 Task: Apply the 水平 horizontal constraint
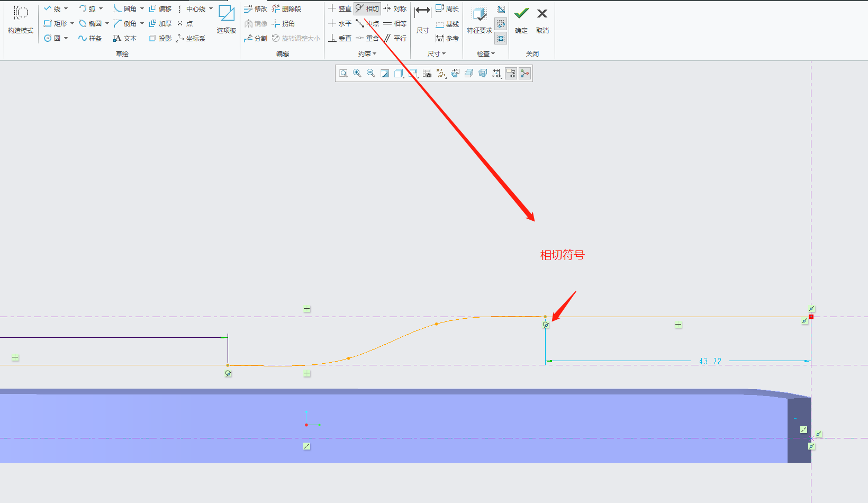(340, 24)
